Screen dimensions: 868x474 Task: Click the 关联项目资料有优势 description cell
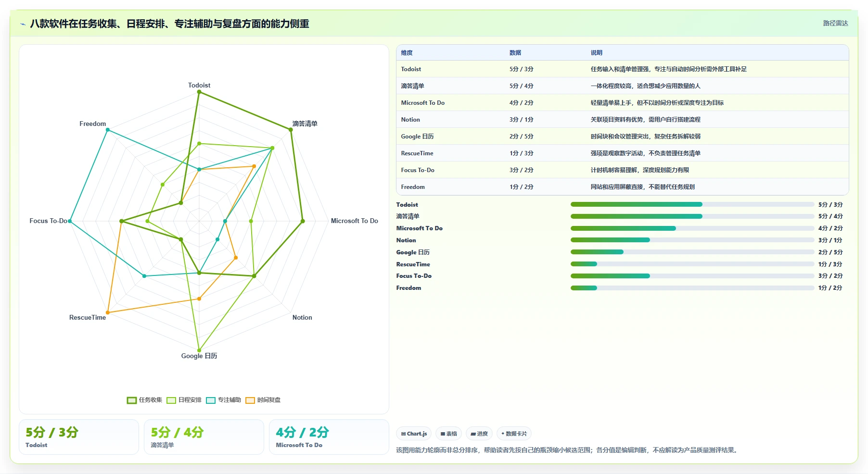pos(646,120)
